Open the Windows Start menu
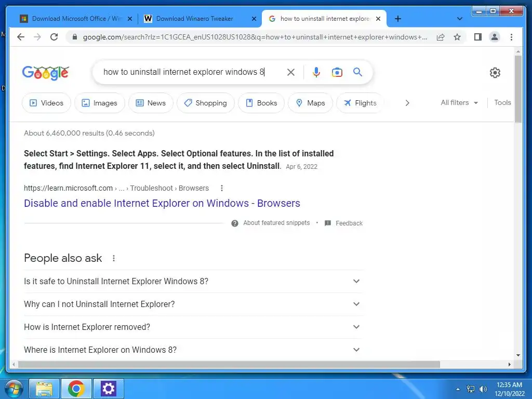532x399 pixels. (14, 389)
